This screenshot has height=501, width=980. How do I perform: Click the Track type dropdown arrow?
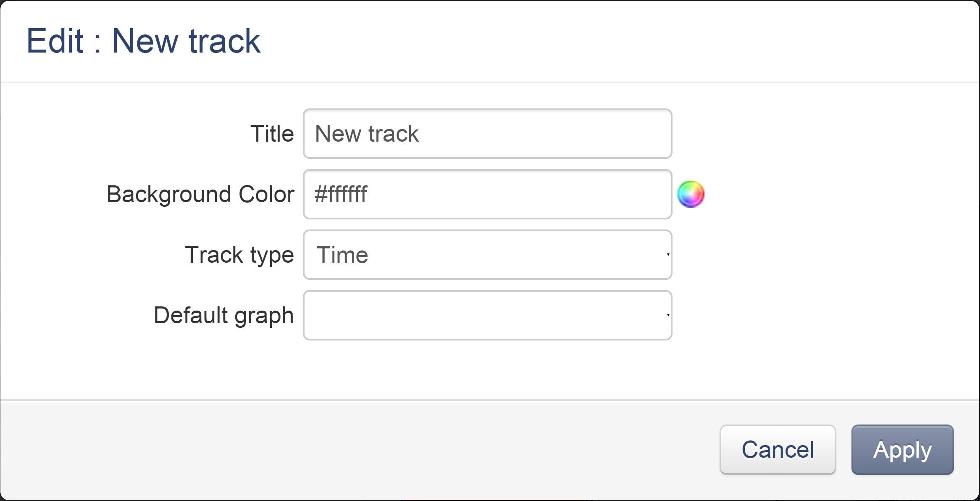coord(667,254)
